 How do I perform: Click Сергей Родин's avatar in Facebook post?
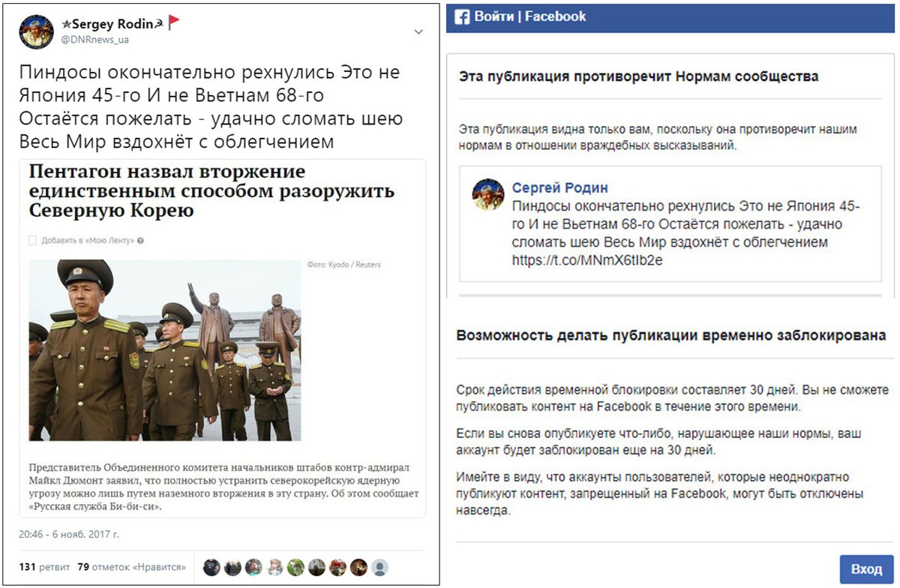(488, 195)
